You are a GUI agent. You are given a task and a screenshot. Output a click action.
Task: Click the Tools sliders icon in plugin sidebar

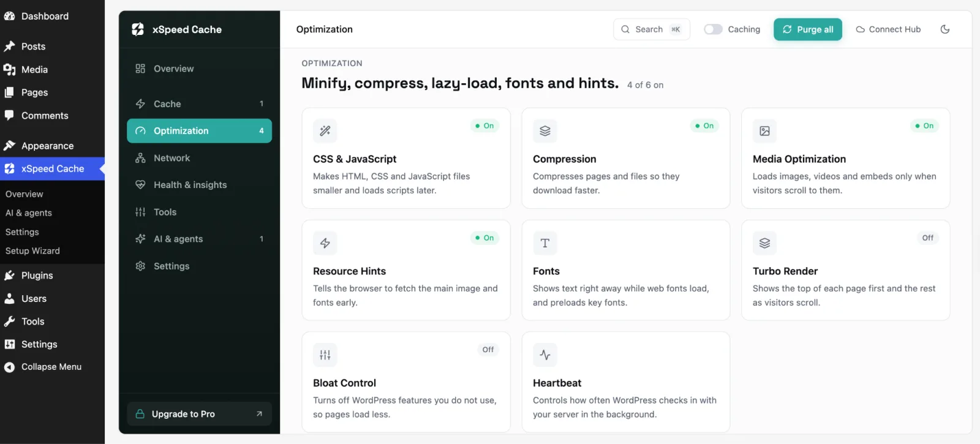[140, 212]
